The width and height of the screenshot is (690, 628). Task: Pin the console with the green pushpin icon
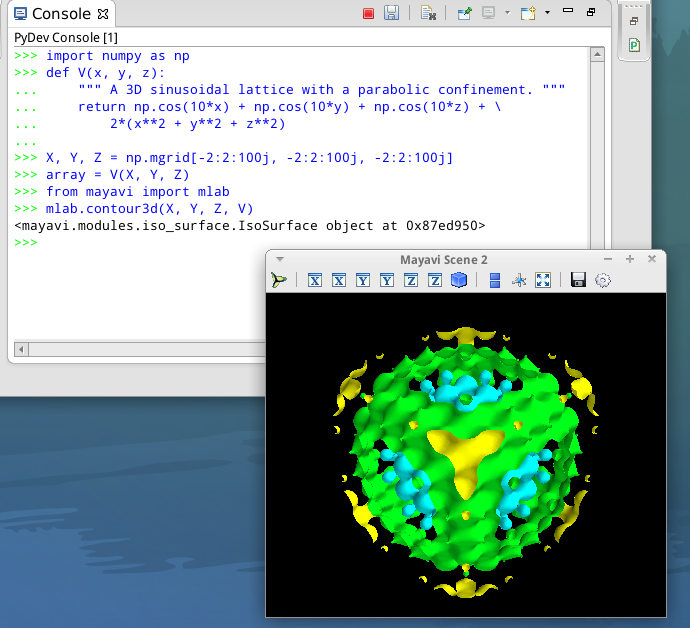(x=464, y=13)
